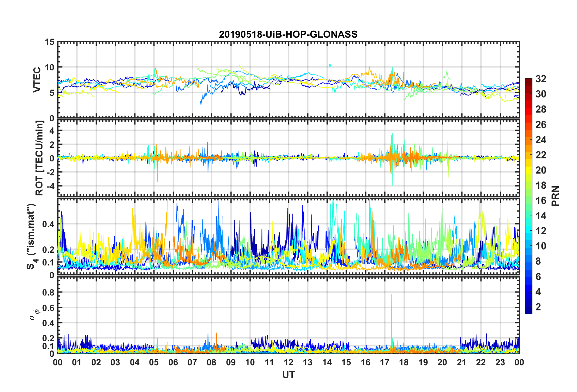The width and height of the screenshot is (577, 392).
Task: Click x-axis hour tick 07
Action: [192, 362]
